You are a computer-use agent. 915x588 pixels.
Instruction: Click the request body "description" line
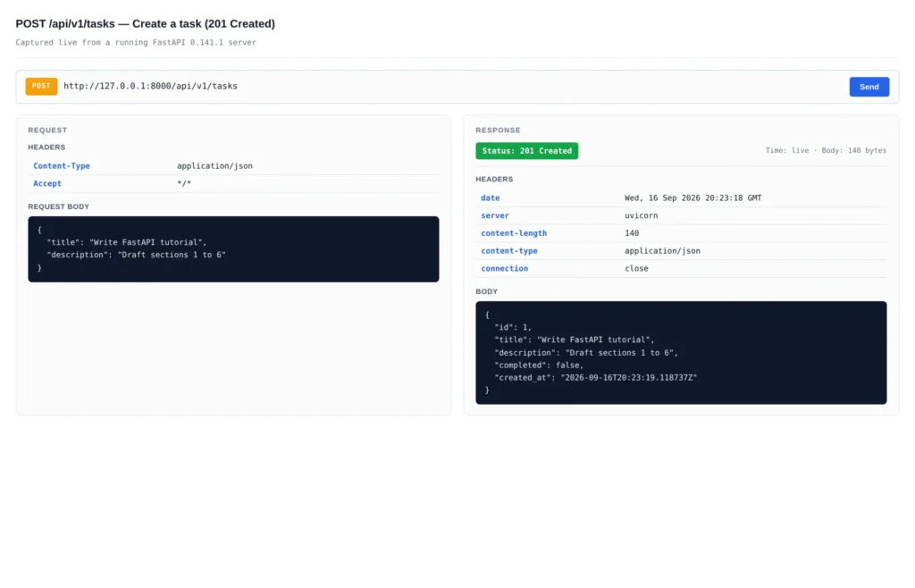pyautogui.click(x=136, y=255)
